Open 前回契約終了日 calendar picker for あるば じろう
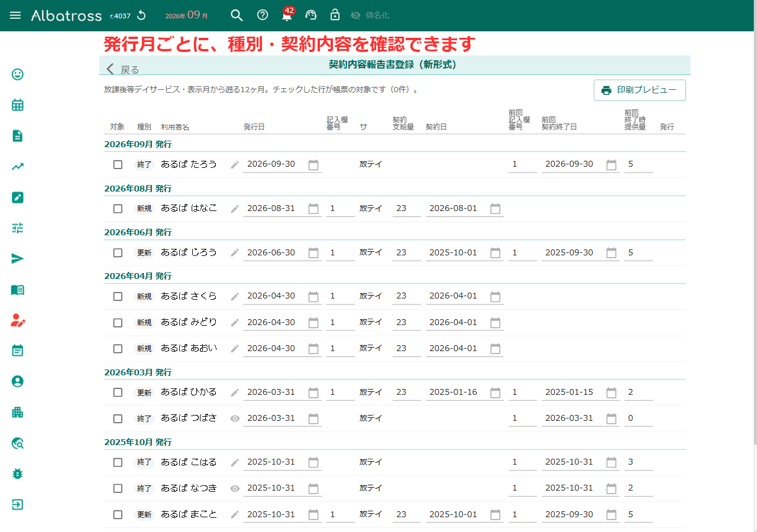Image resolution: width=757 pixels, height=532 pixels. click(612, 252)
